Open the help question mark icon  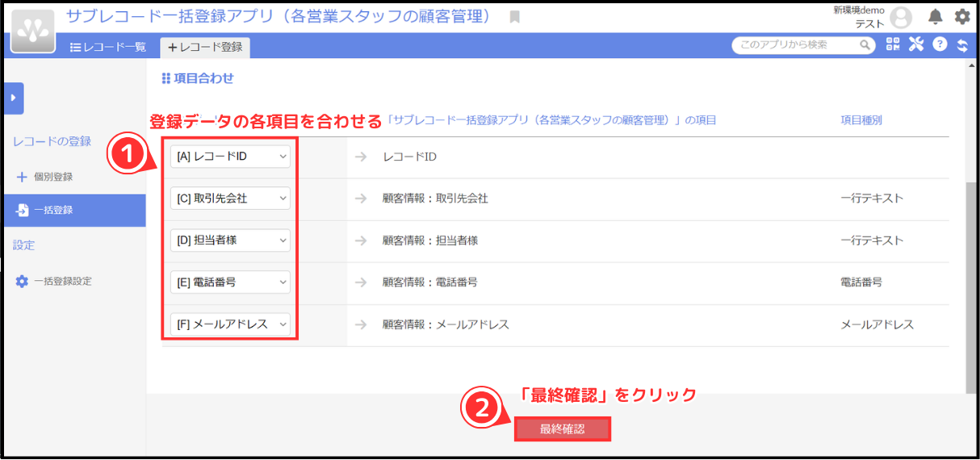940,45
